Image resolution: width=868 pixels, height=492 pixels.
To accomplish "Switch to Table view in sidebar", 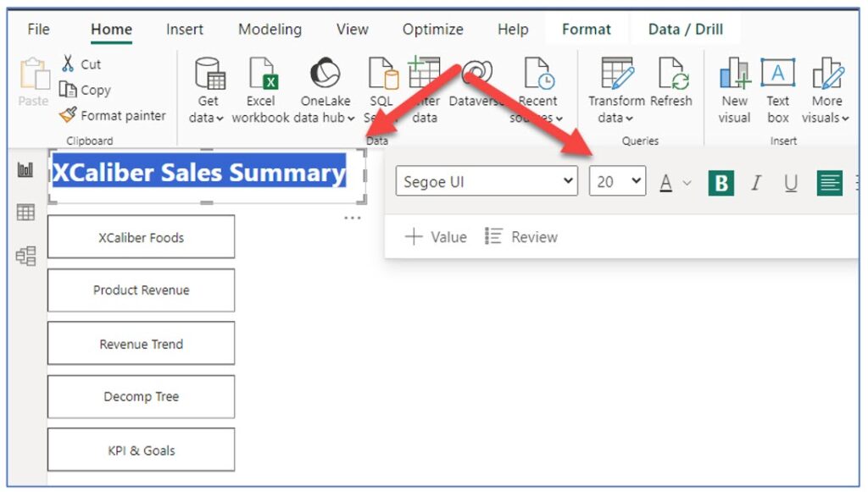I will point(25,212).
